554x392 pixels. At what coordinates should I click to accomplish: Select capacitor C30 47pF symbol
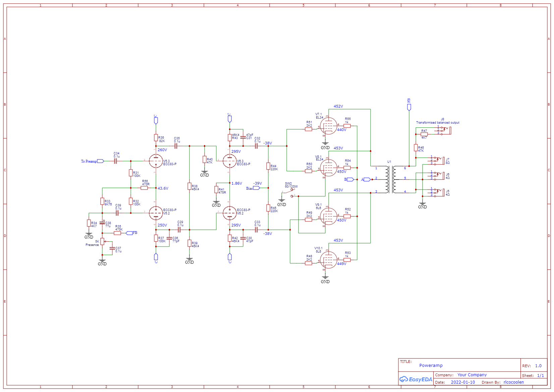(x=243, y=238)
